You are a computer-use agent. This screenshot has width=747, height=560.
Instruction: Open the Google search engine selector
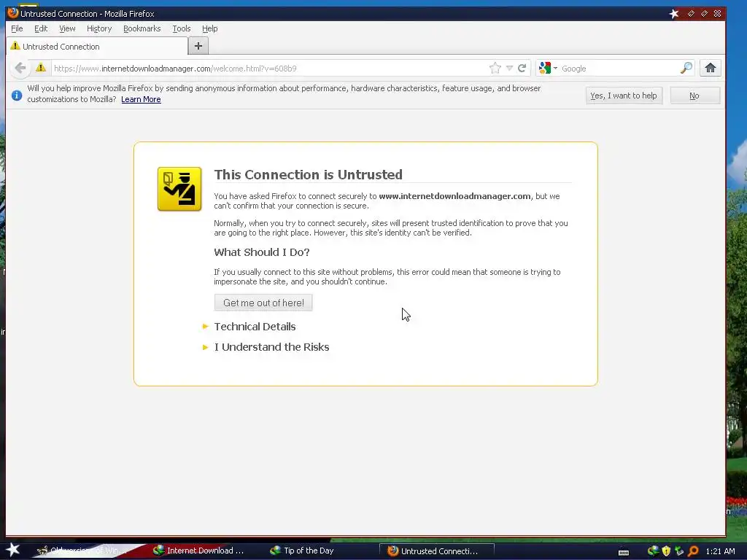[548, 68]
